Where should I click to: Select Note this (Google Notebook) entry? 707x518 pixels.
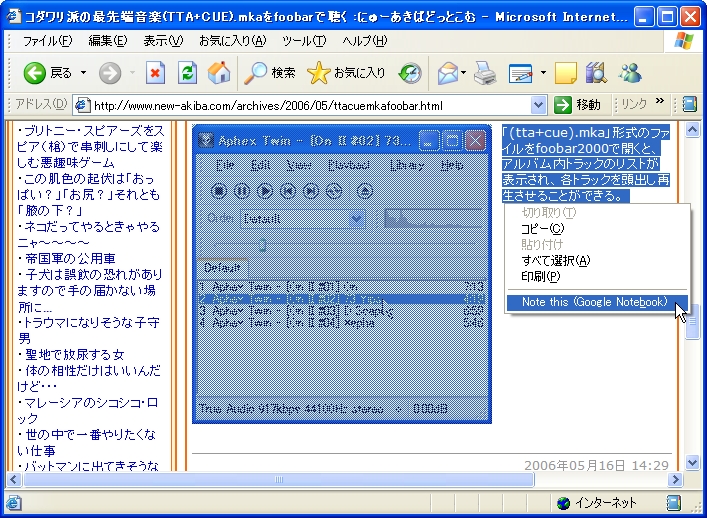pos(597,302)
